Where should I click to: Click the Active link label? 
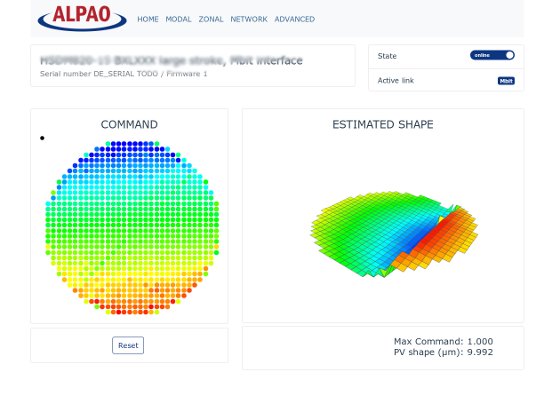tap(396, 81)
